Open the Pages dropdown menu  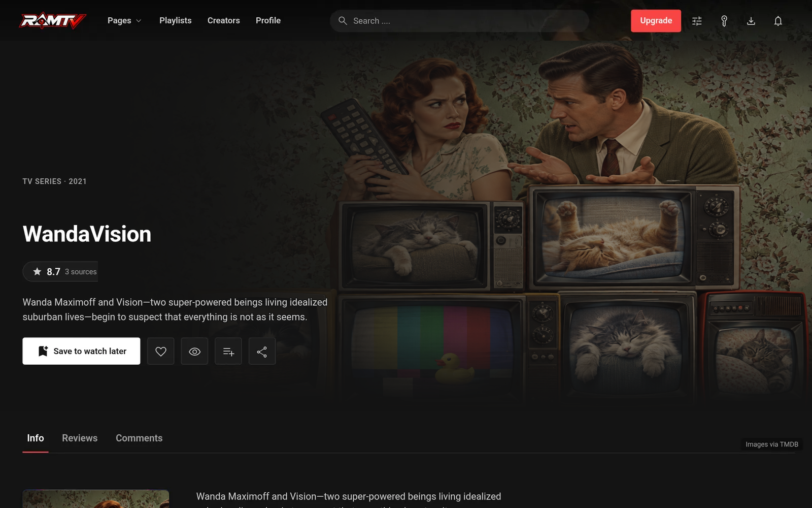pyautogui.click(x=124, y=20)
